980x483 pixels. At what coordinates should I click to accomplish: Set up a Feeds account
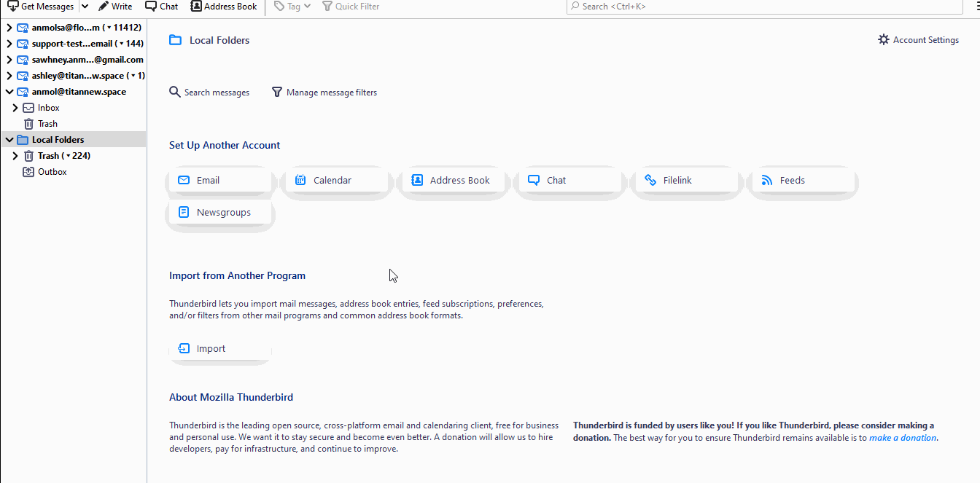[803, 180]
